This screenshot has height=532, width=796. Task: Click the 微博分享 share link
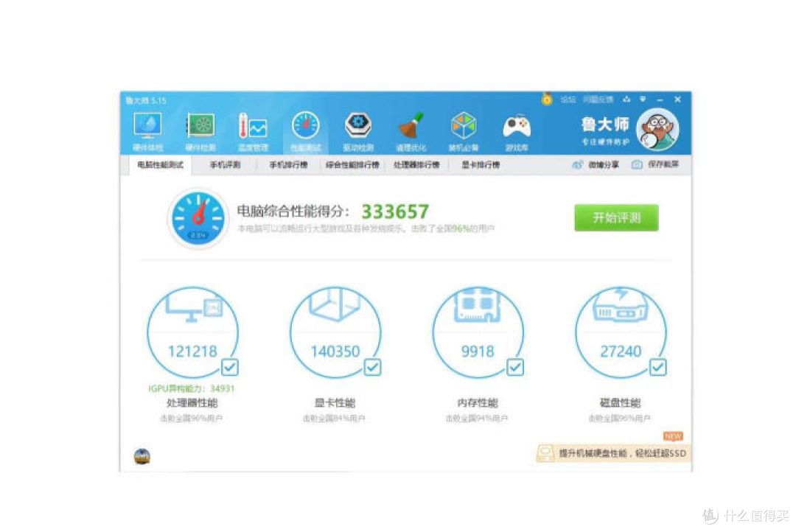(x=604, y=164)
